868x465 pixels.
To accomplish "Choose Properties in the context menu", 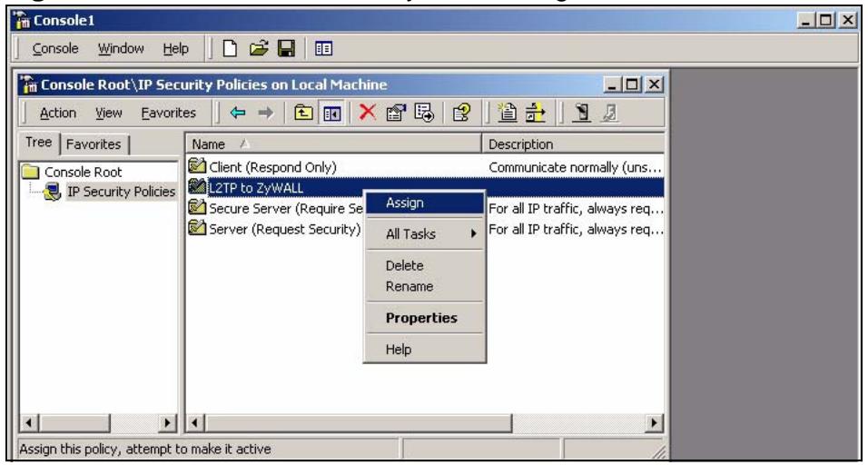I will pos(424,318).
